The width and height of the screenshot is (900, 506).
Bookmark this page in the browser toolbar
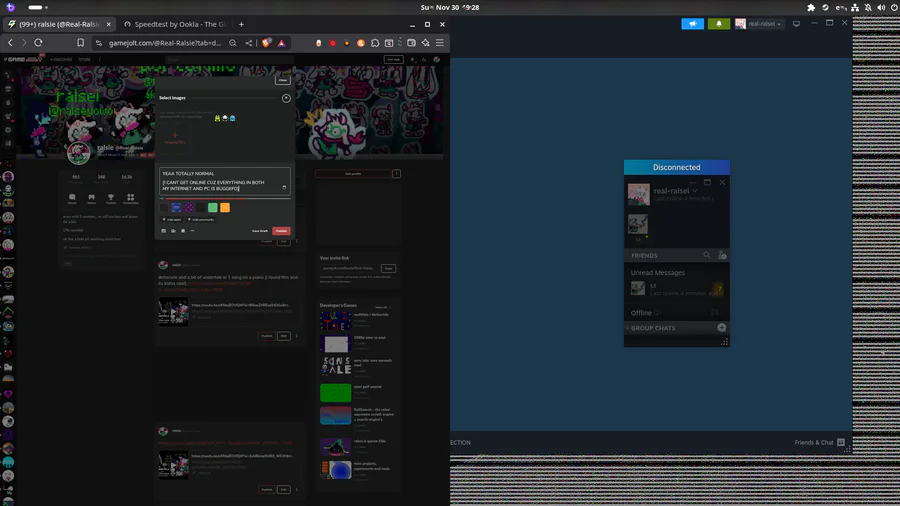tap(80, 42)
